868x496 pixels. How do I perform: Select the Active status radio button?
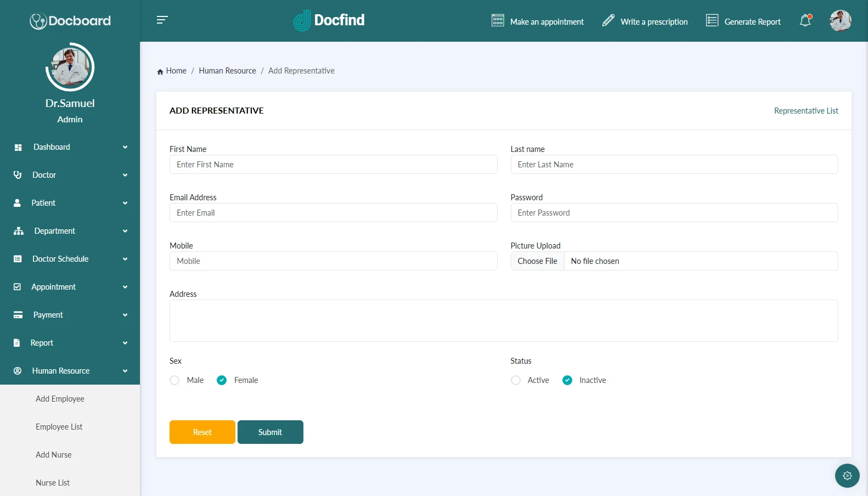tap(516, 380)
